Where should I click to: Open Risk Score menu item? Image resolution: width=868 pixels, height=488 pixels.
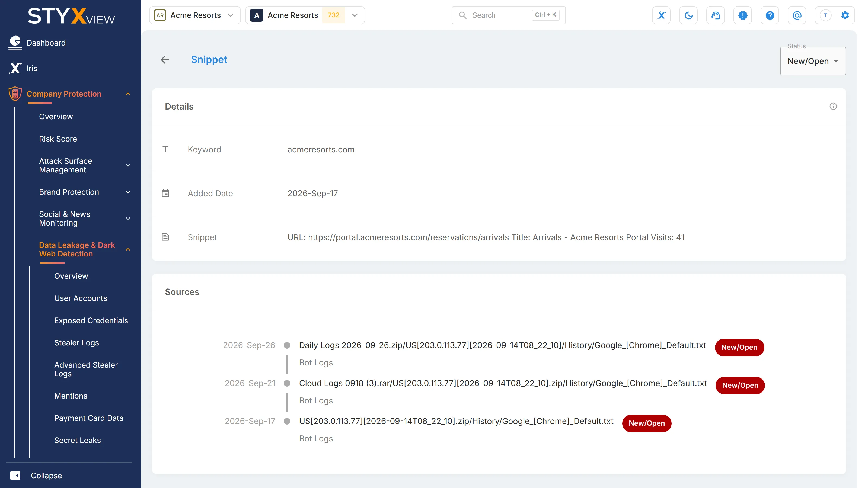coord(58,139)
